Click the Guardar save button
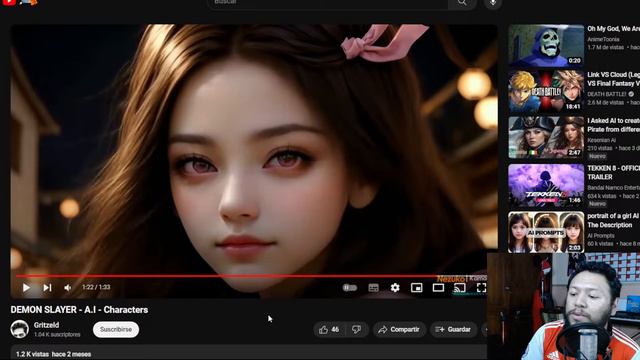The image size is (640, 360). point(453,329)
